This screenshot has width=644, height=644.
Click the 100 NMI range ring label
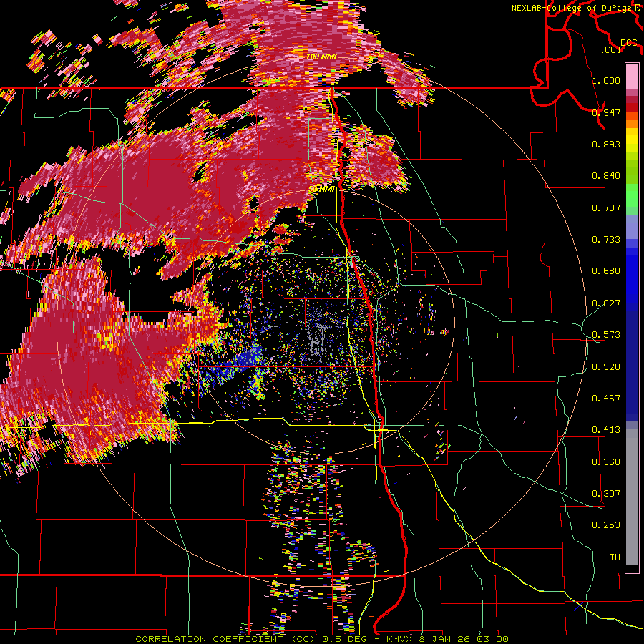click(x=321, y=57)
